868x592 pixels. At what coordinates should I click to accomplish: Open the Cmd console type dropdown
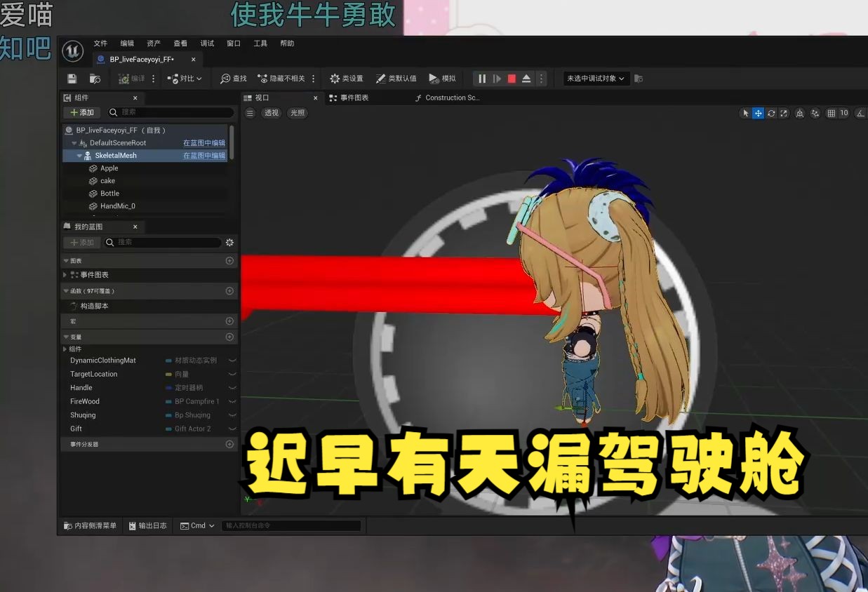click(x=197, y=525)
